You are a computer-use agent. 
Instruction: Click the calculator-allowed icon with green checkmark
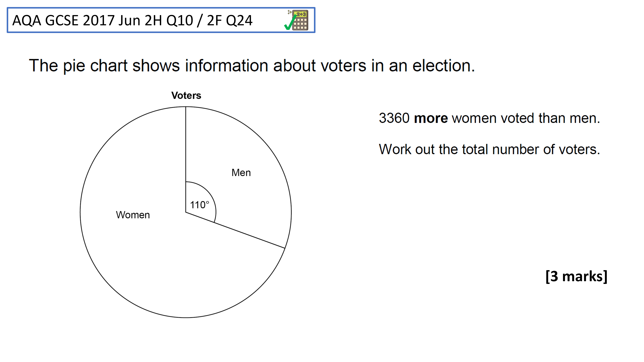click(x=296, y=20)
